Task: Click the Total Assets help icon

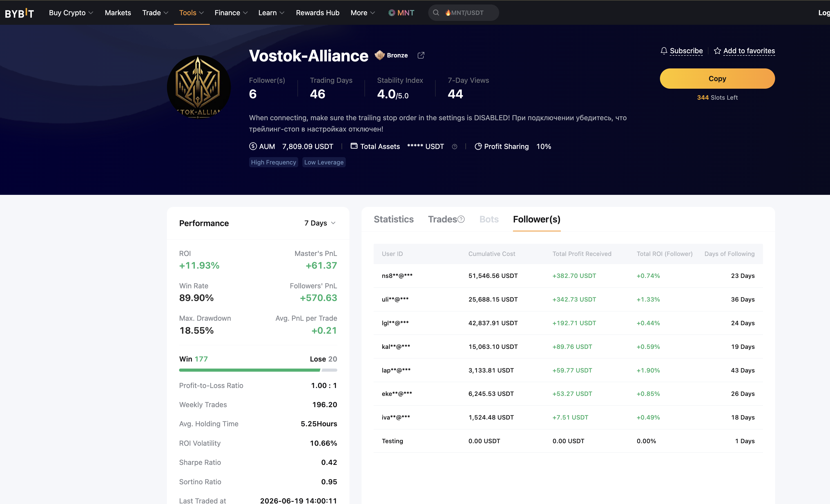Action: (454, 146)
